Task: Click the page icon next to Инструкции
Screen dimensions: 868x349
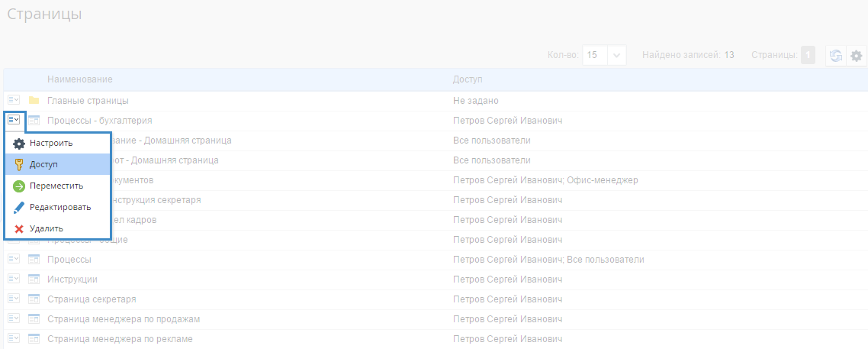Action: click(x=34, y=280)
